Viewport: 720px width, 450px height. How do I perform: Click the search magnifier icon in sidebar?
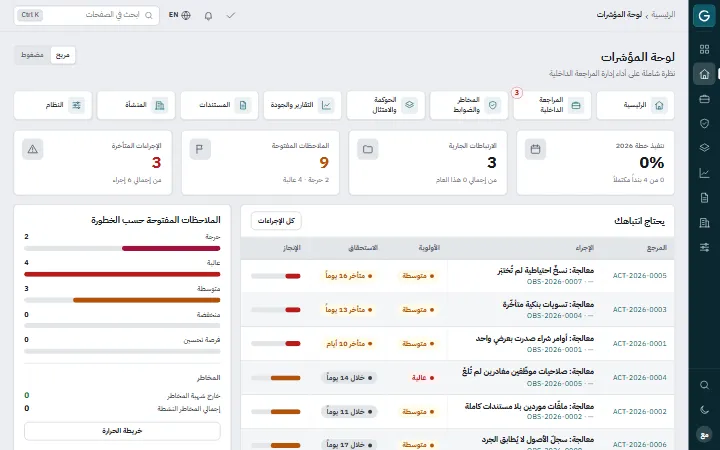pos(704,385)
